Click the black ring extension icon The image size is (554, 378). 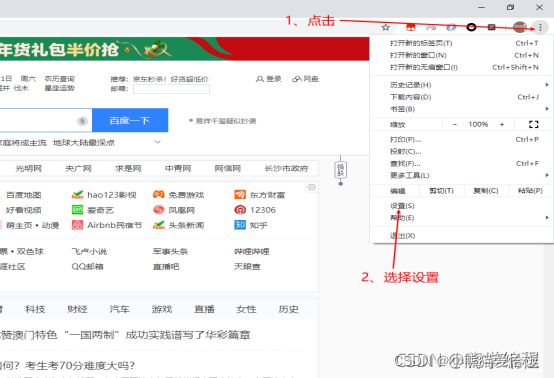[x=471, y=27]
